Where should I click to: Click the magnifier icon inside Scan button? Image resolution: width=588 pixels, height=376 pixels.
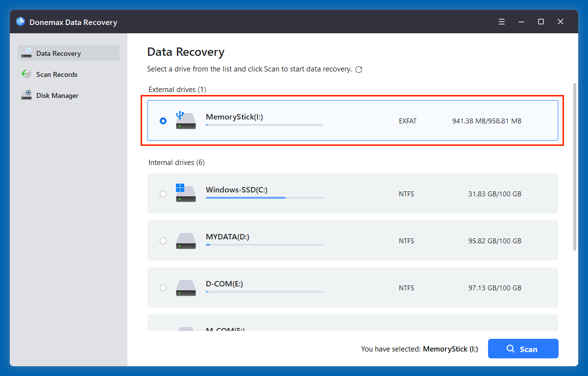(511, 349)
